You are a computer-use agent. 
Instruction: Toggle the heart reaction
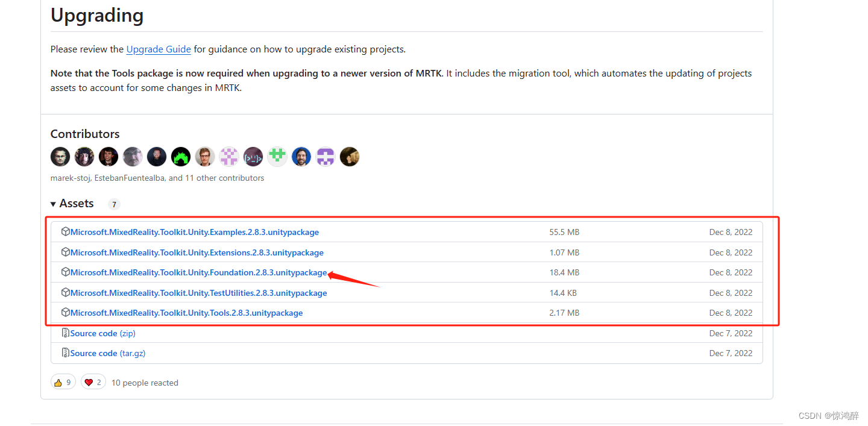(x=93, y=381)
